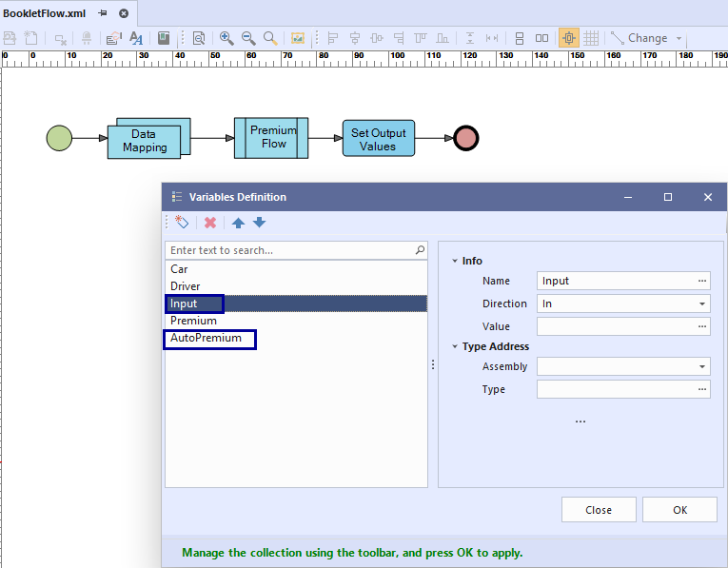Viewport: 728px width, 568px height.
Task: Click the export image icon
Action: [298, 38]
